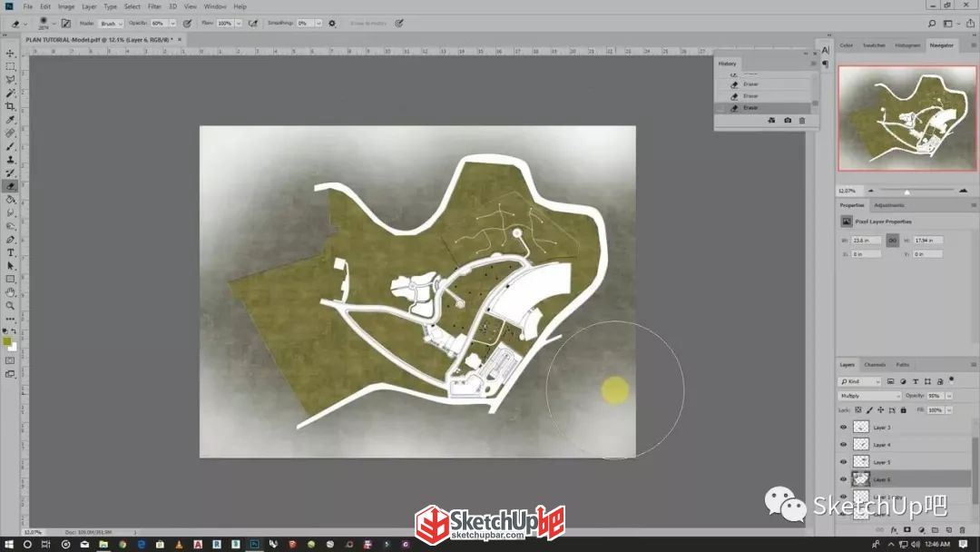Toggle lock all for layer

tap(903, 410)
